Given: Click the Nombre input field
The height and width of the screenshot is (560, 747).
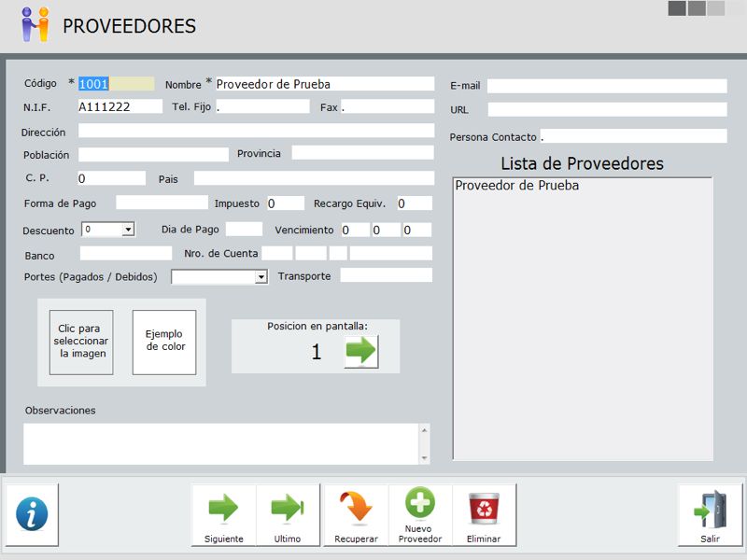Looking at the screenshot, I should (x=324, y=84).
